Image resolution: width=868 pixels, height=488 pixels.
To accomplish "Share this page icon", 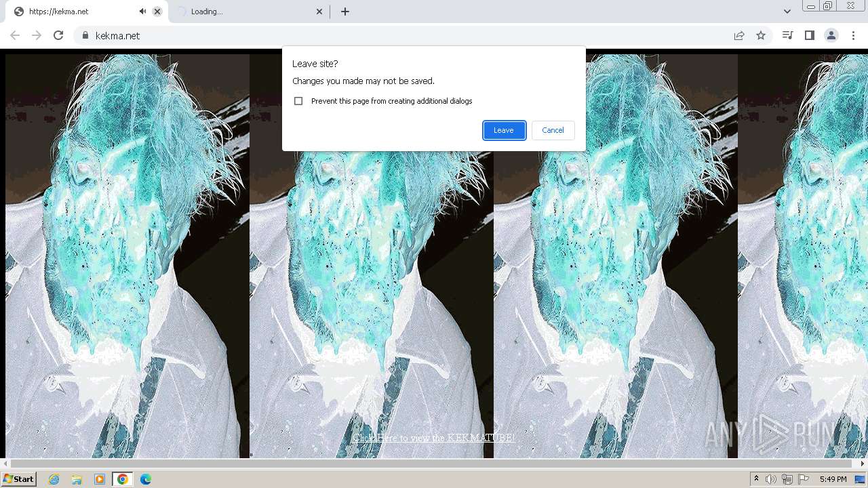I will point(739,35).
